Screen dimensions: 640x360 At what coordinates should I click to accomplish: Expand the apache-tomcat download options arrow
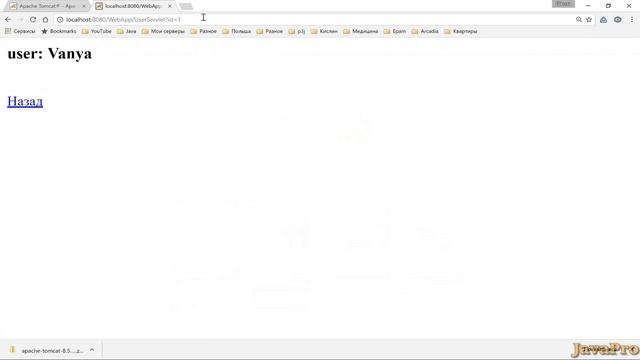click(x=92, y=350)
